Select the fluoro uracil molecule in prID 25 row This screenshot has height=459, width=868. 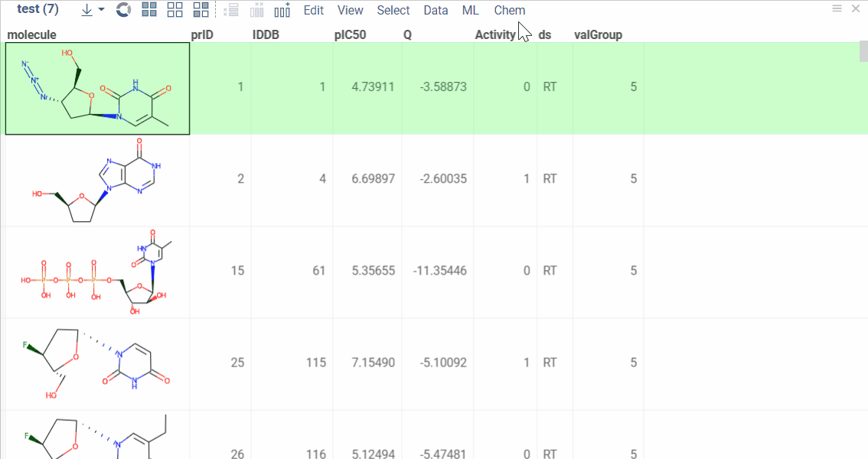click(97, 364)
